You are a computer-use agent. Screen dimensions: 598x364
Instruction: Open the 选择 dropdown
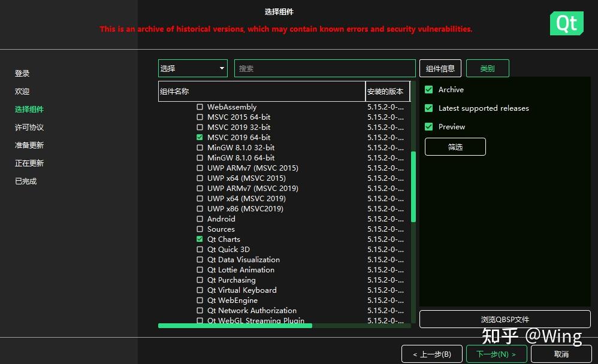point(192,68)
